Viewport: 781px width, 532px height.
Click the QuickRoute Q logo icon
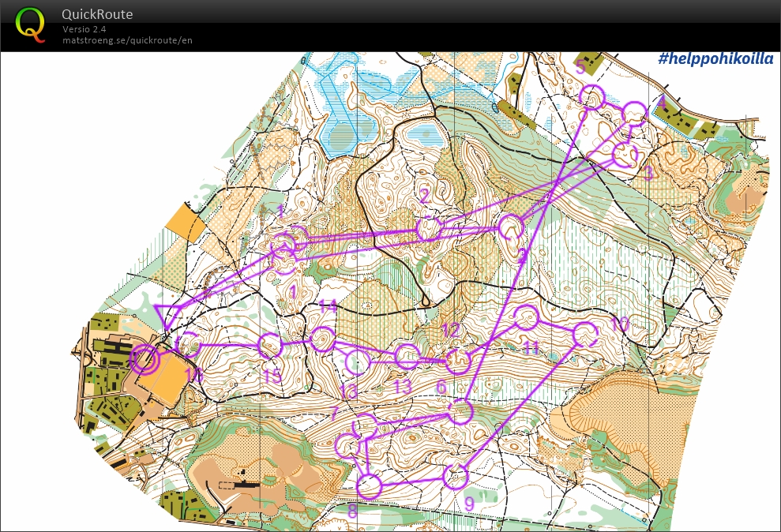coord(30,24)
